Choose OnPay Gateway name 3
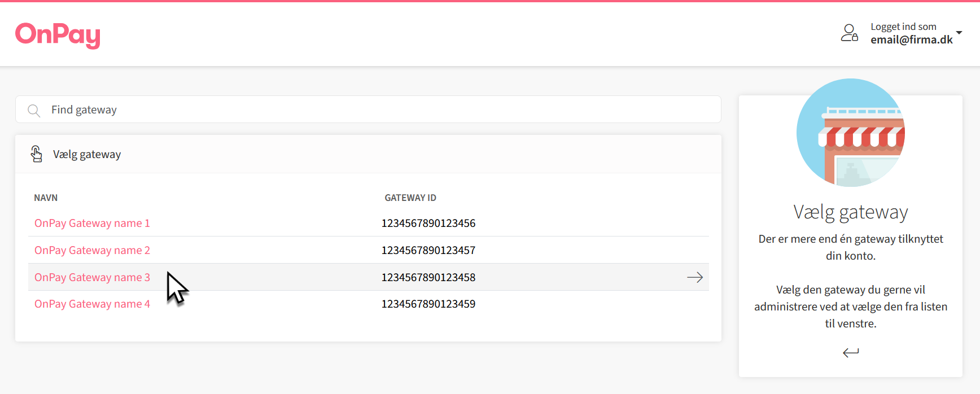The image size is (980, 394). click(92, 277)
